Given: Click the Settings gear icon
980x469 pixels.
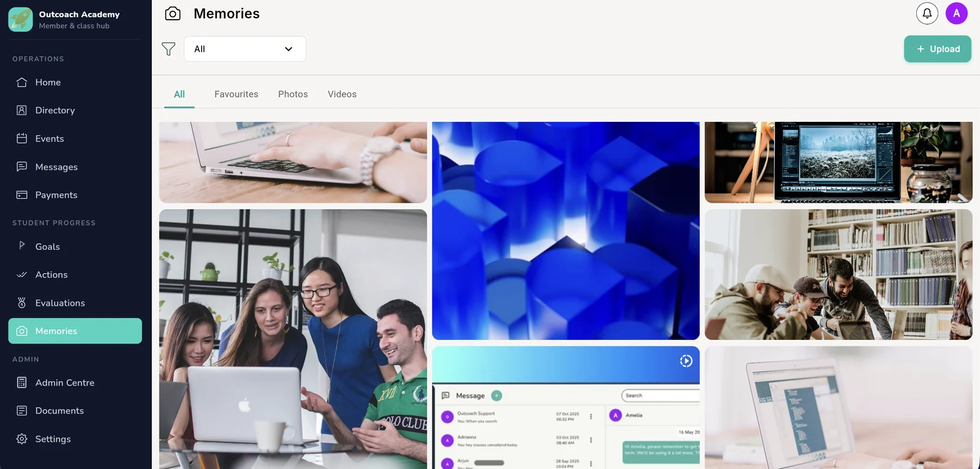Looking at the screenshot, I should point(22,439).
